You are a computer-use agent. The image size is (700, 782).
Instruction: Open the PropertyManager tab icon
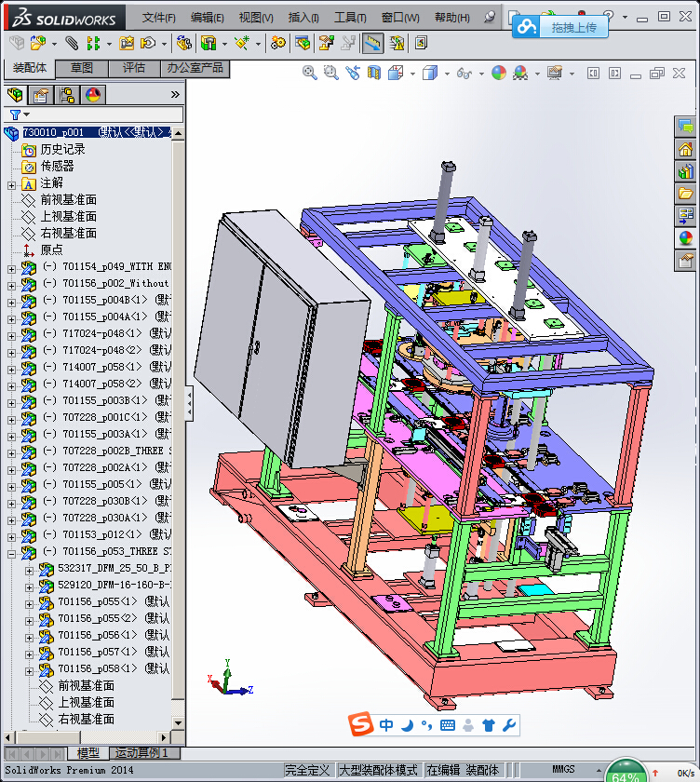coord(40,95)
